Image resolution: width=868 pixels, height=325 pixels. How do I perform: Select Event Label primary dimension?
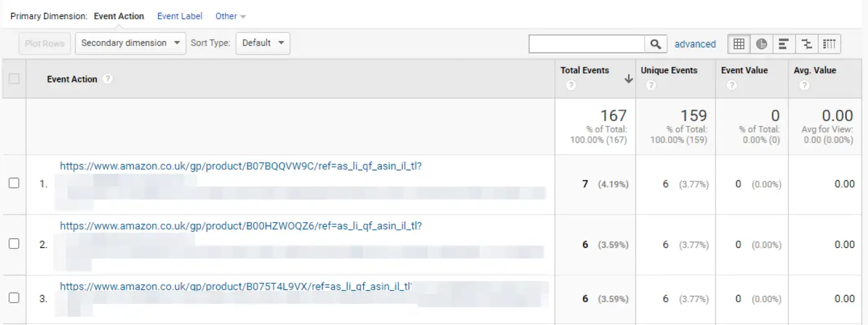coord(180,16)
